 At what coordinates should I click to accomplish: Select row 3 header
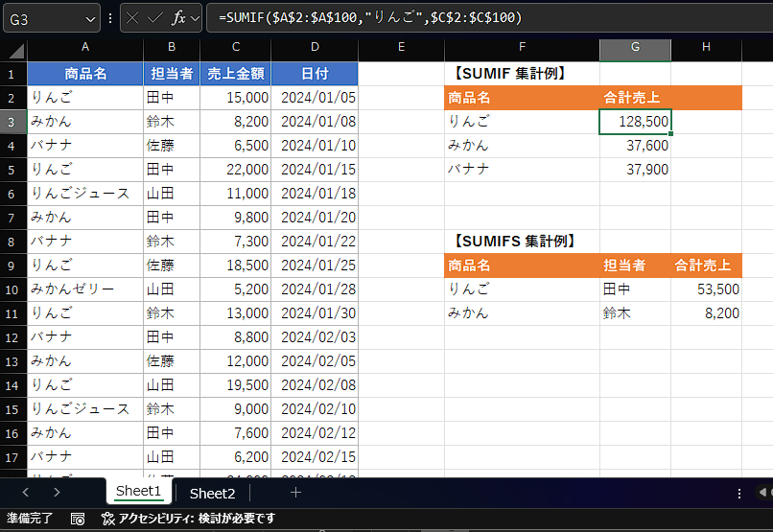[x=12, y=122]
